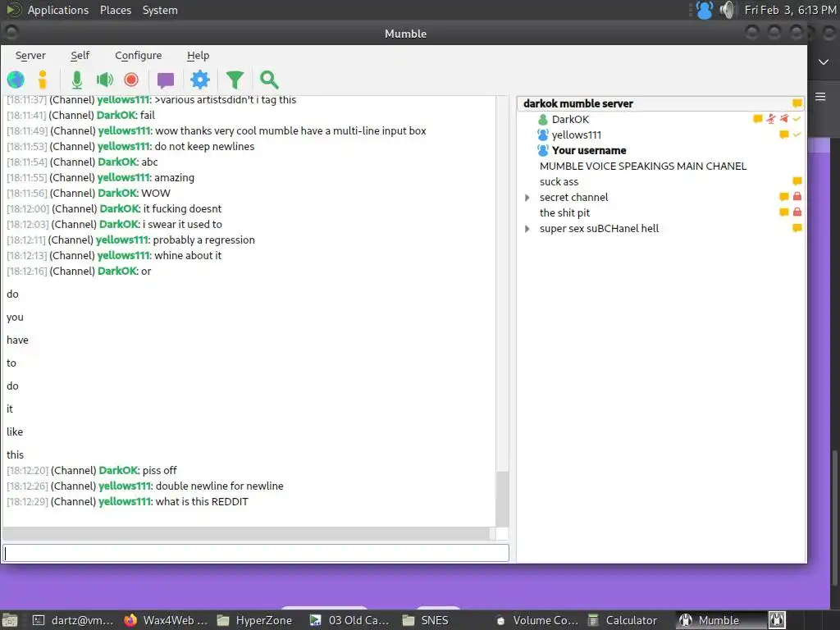Select super sex suBCHanel hell channel label
This screenshot has width=840, height=630.
[x=599, y=228]
